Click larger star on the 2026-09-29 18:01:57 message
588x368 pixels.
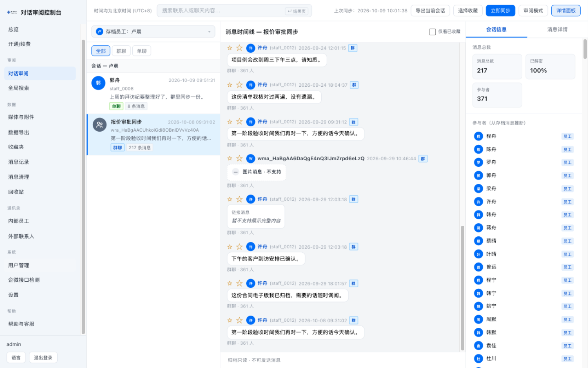point(239,283)
